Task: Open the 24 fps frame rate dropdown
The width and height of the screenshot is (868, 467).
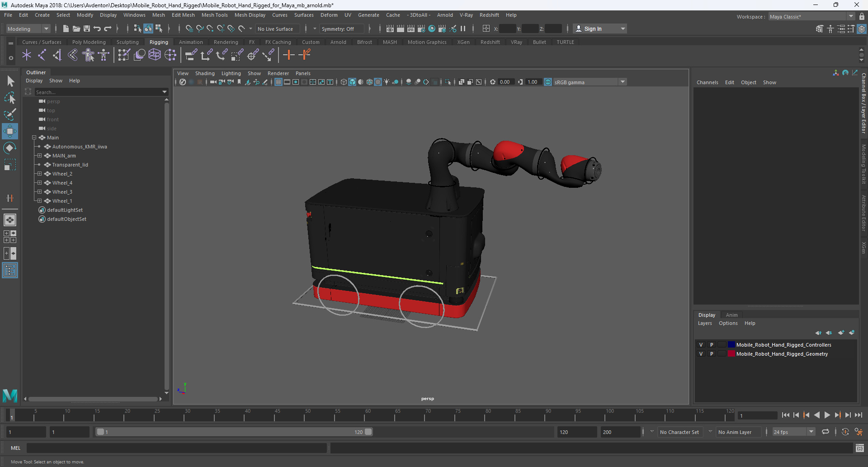Action: 793,432
